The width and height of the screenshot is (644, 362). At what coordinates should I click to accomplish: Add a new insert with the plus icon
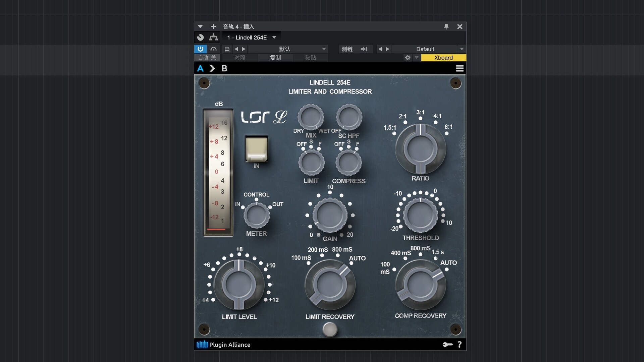click(x=213, y=27)
